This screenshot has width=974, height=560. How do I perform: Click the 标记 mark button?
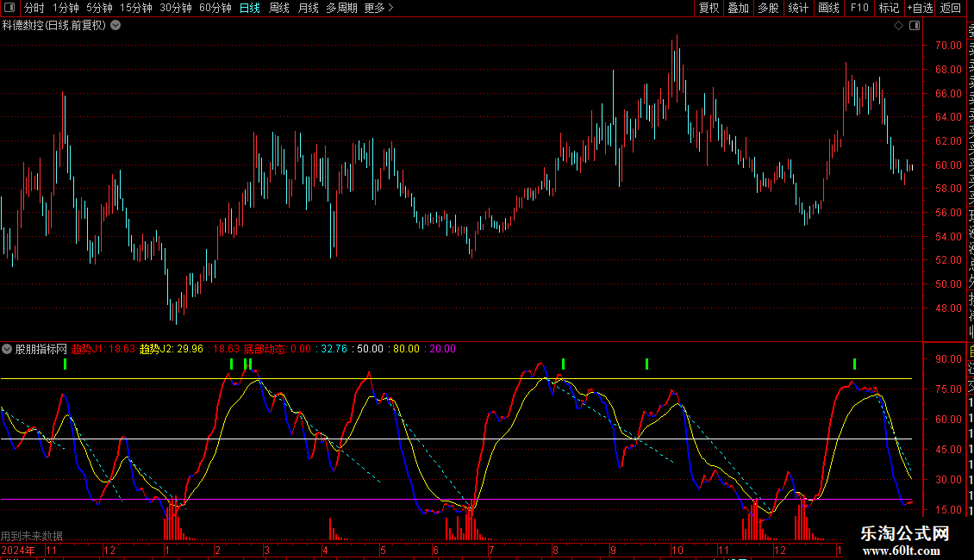pos(888,8)
